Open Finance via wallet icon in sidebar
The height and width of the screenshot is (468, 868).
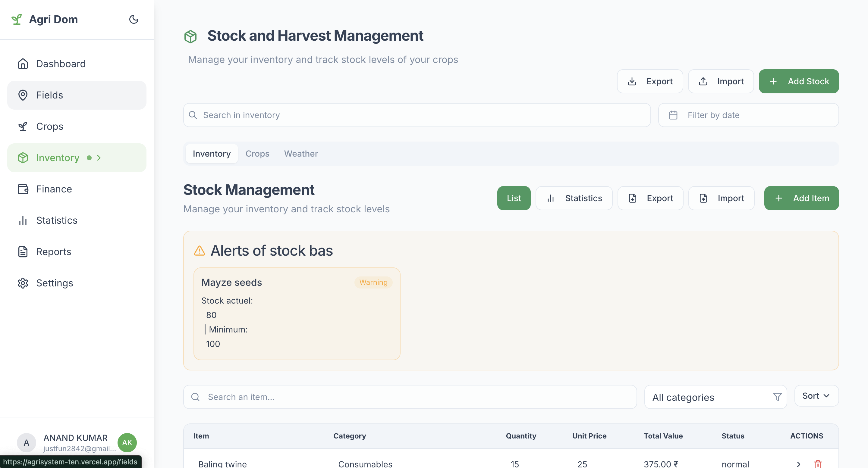pyautogui.click(x=23, y=189)
